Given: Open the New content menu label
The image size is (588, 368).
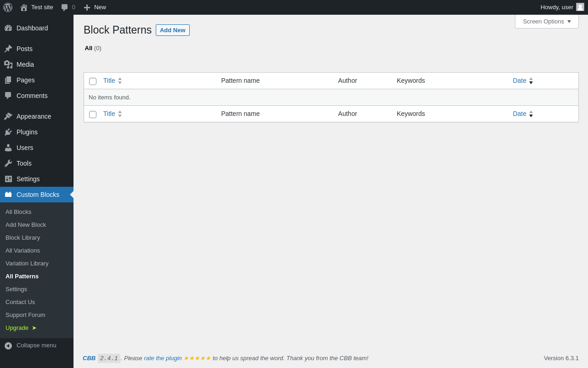Looking at the screenshot, I should coord(100,7).
